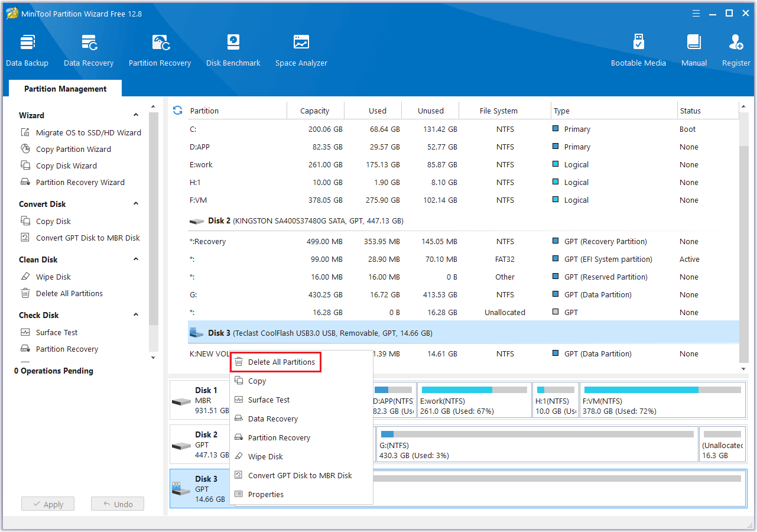
Task: Click the Apply button
Action: click(48, 504)
